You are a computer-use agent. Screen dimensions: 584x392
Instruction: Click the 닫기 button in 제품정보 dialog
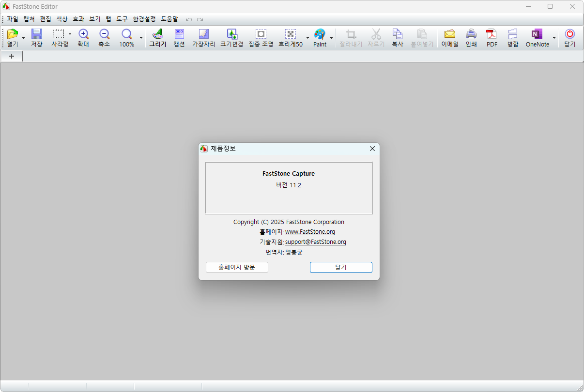341,267
